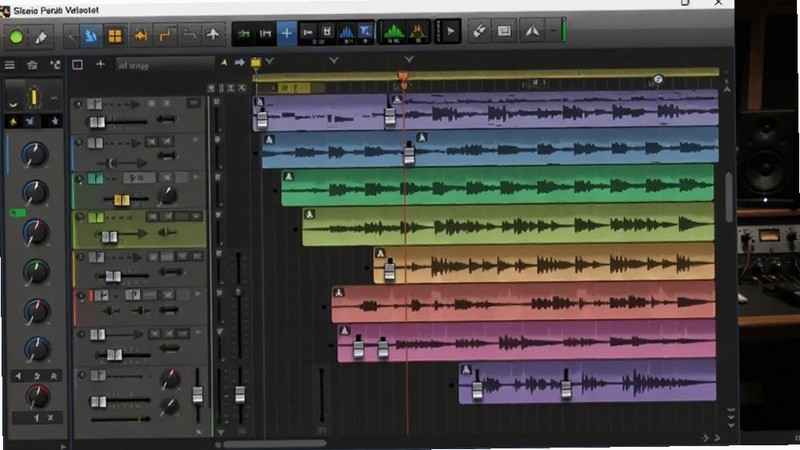The width and height of the screenshot is (800, 450).
Task: Click the window panel icon in toolbar
Action: [x=504, y=31]
